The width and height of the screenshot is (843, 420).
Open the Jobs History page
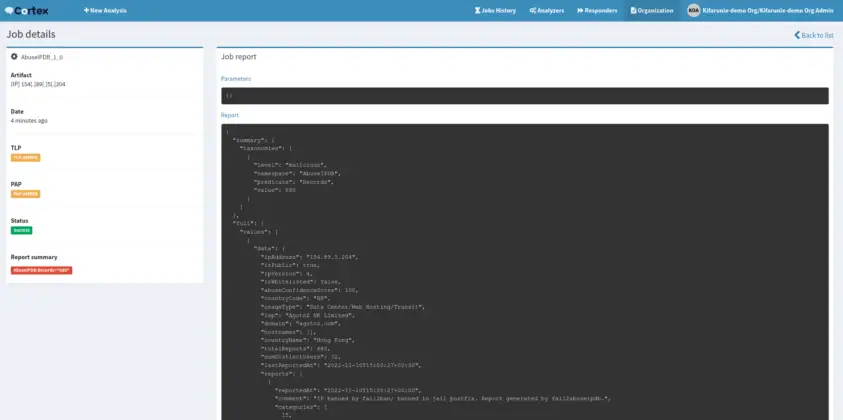498,10
